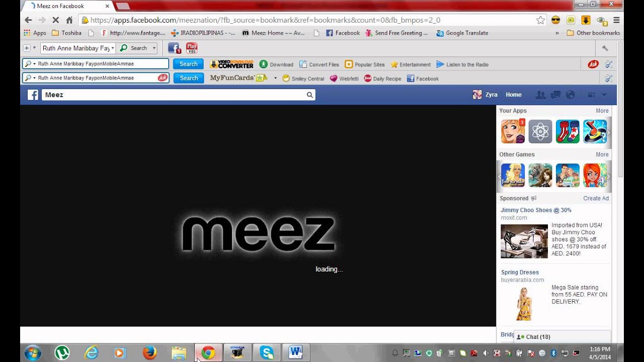Open the Toshiba bookmarks folder
Viewport: 644px width, 362px height.
click(66, 33)
